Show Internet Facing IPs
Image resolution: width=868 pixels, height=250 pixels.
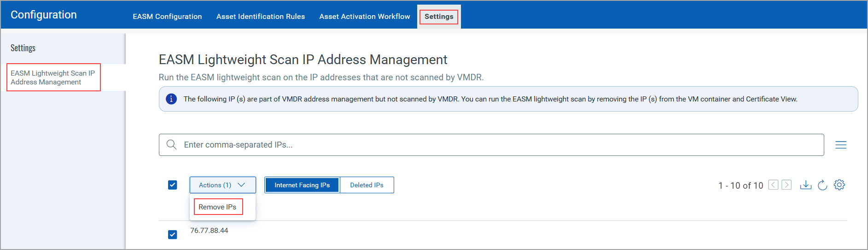tap(302, 185)
